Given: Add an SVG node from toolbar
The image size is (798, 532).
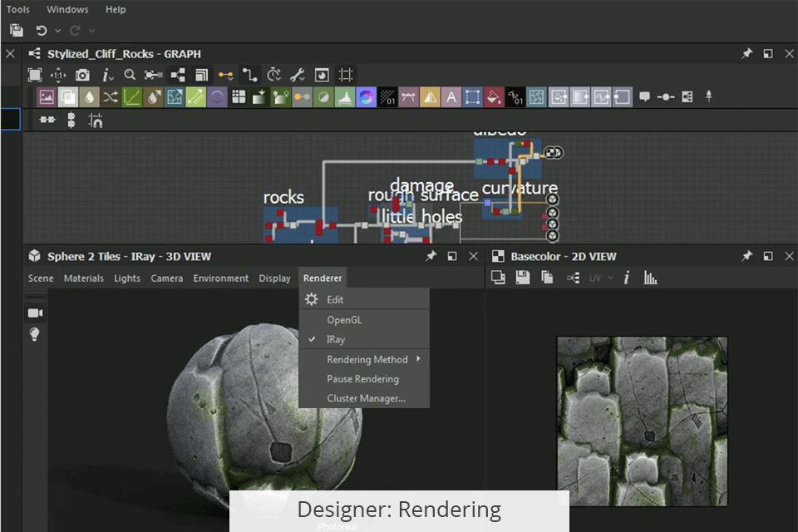Looking at the screenshot, I should tap(409, 96).
